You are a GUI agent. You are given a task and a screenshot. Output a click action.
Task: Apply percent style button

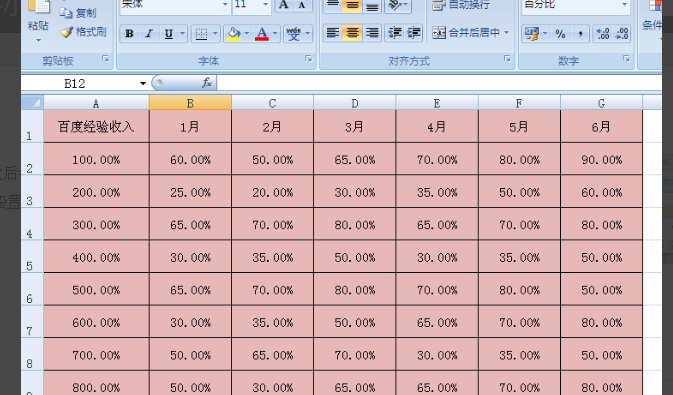560,33
